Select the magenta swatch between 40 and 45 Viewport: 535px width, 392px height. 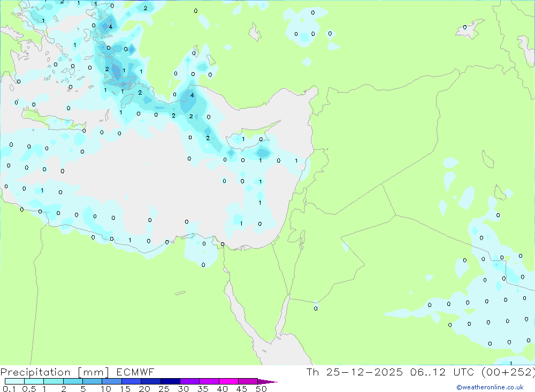(228, 381)
